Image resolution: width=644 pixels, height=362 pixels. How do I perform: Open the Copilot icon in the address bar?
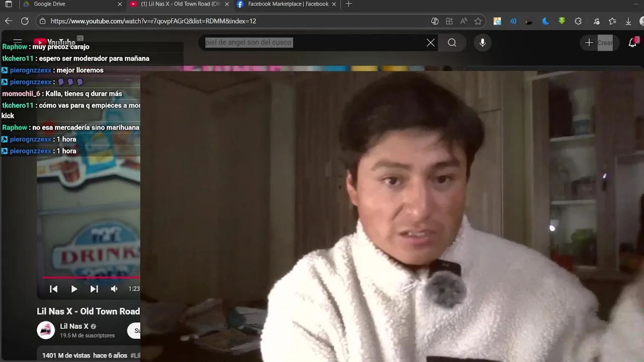(x=435, y=21)
